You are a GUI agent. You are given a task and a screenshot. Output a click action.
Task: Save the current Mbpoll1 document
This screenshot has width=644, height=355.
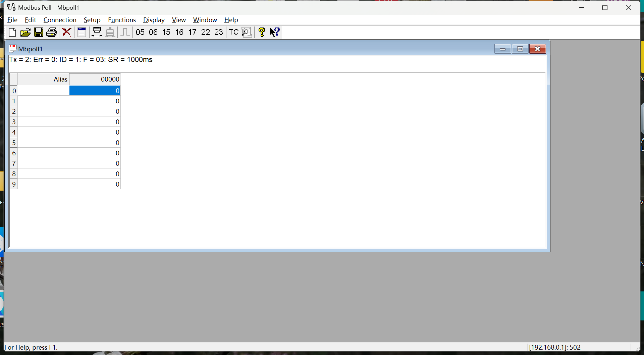[39, 32]
